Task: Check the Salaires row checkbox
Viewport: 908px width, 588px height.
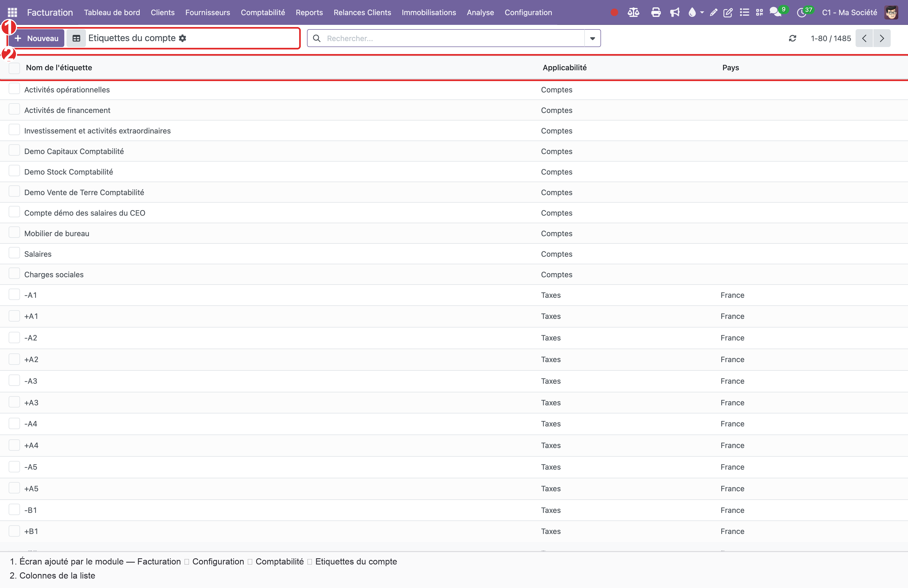Action: pos(15,253)
